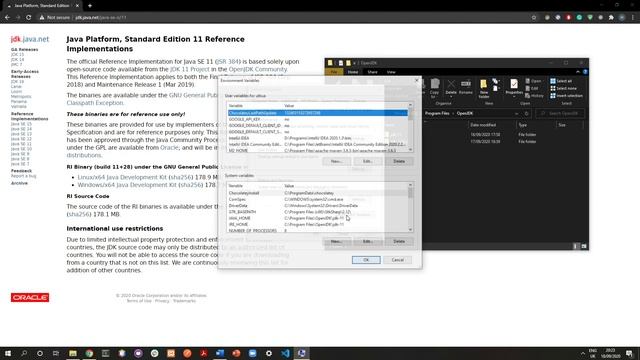The width and height of the screenshot is (640, 360).
Task: Select the NUMBER_OF_PROCESSORS system variable row
Action: 317,231
